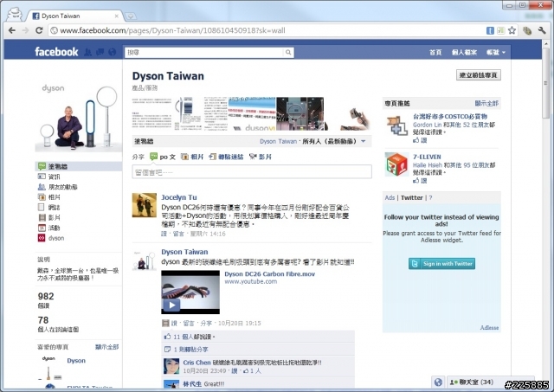Screen dimensions: 554x392
Task: Choose the post status share option
Action: tap(163, 157)
